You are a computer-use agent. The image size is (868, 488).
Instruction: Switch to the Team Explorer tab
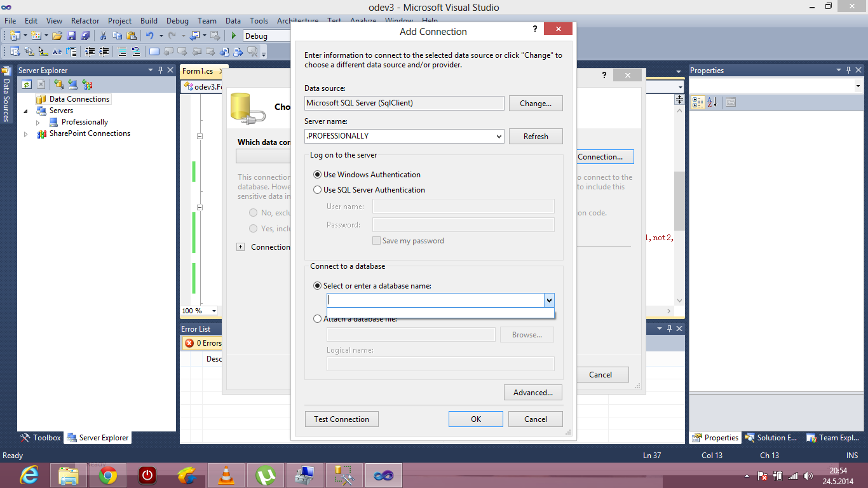[x=832, y=438]
